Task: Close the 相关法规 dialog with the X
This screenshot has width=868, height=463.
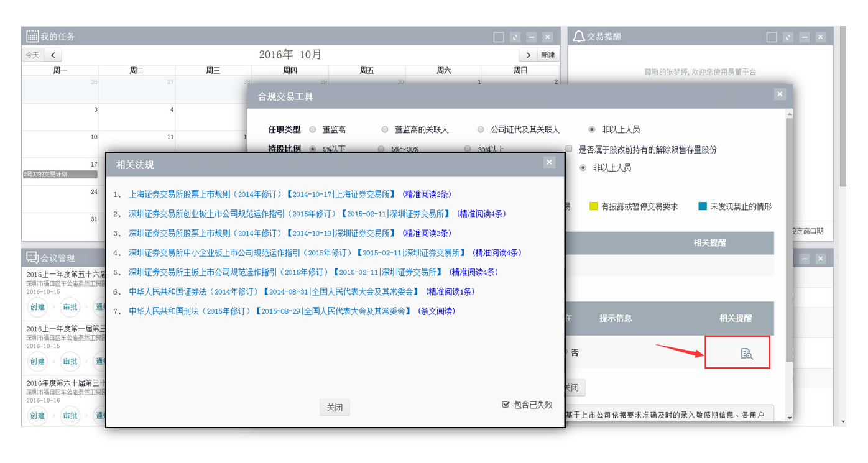Action: click(x=549, y=162)
